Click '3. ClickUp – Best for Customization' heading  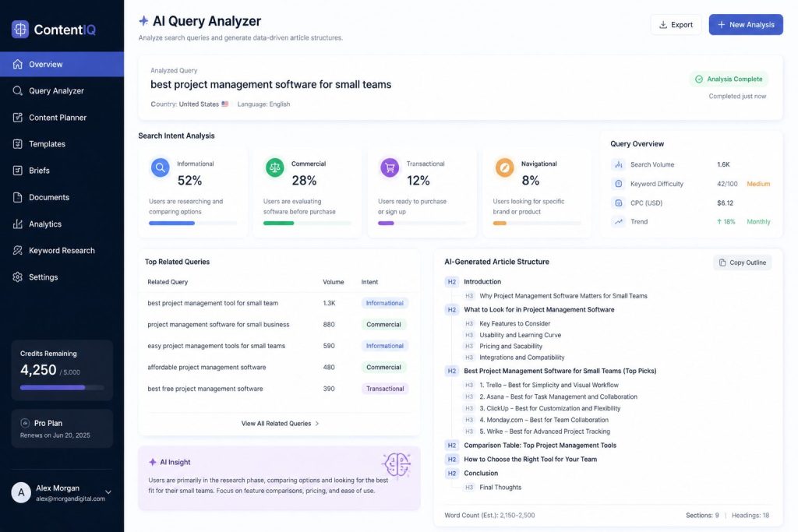549,408
